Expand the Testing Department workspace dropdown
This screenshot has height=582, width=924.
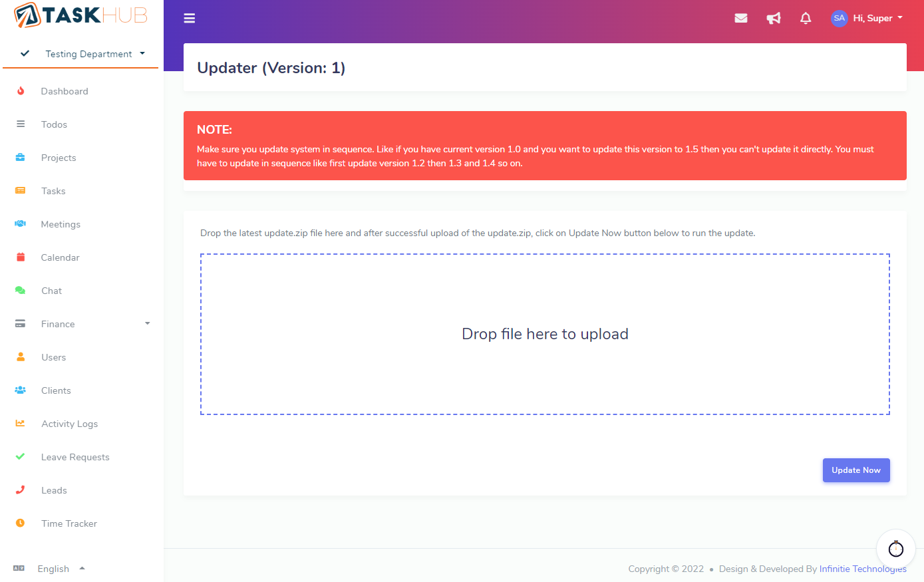coord(88,54)
